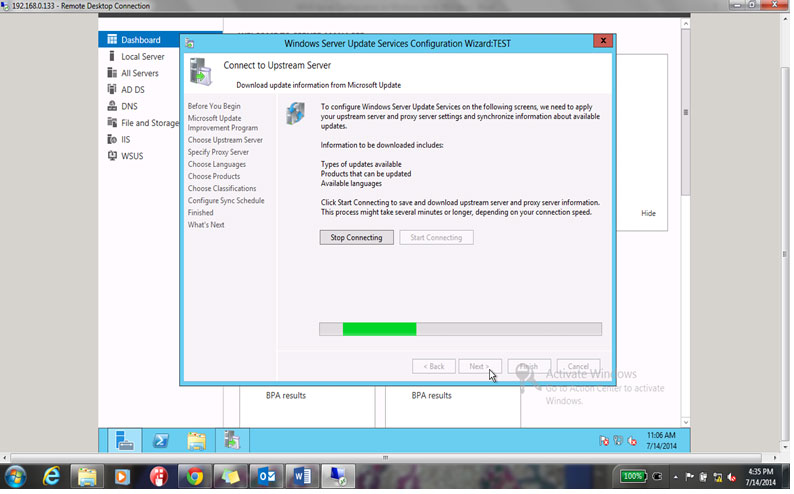Click the Finish button in wizard
The width and height of the screenshot is (794, 494).
[x=529, y=366]
